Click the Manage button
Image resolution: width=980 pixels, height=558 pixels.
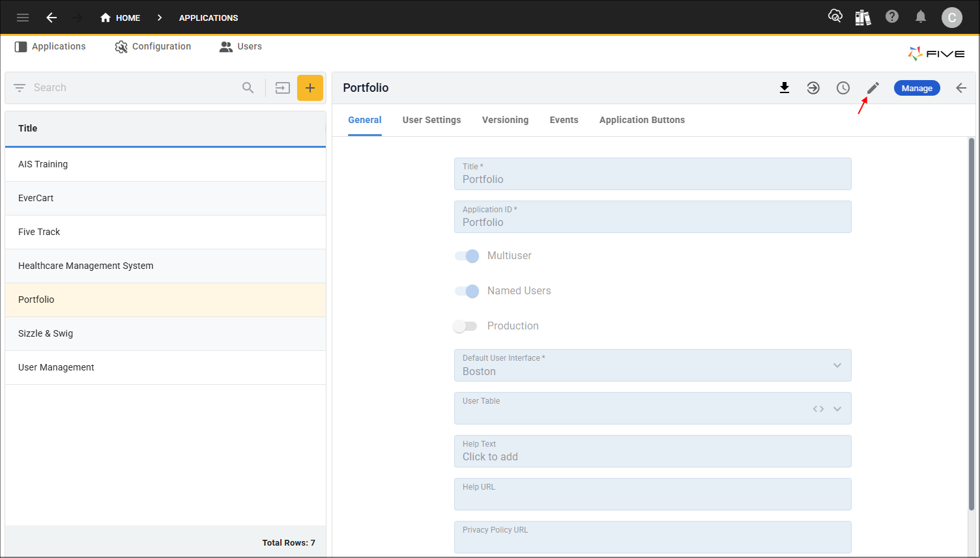[x=917, y=88]
